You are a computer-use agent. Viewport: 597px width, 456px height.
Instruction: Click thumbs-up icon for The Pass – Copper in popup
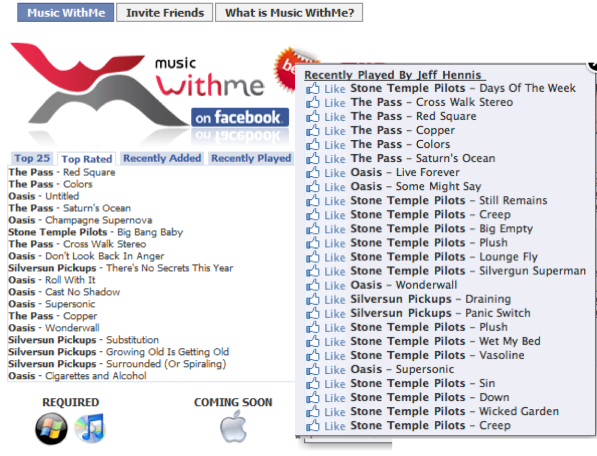(313, 131)
